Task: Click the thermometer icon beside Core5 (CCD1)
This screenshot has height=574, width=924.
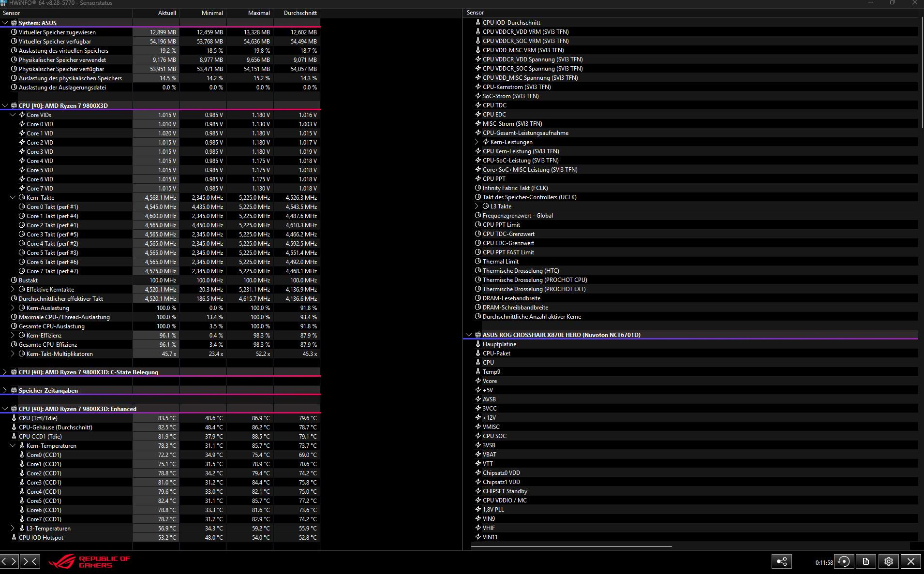Action: 22,500
